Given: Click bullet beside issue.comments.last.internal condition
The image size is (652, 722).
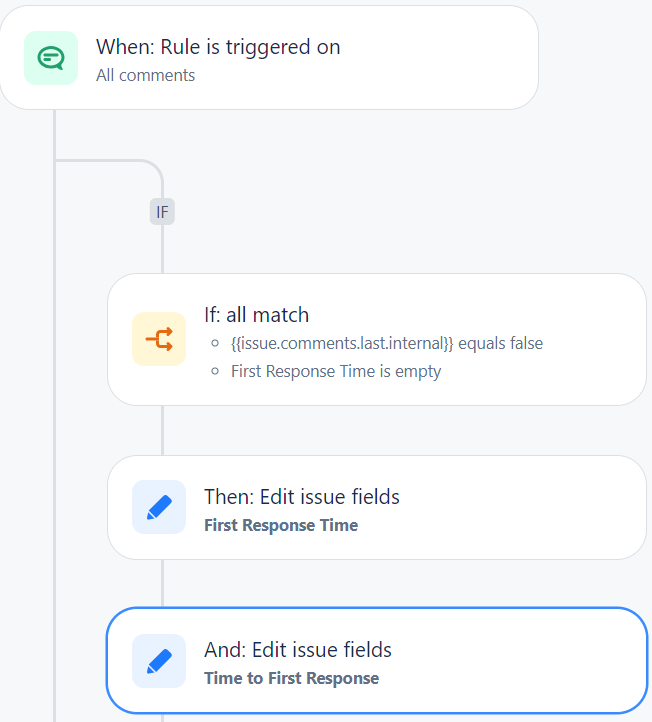Looking at the screenshot, I should (215, 343).
